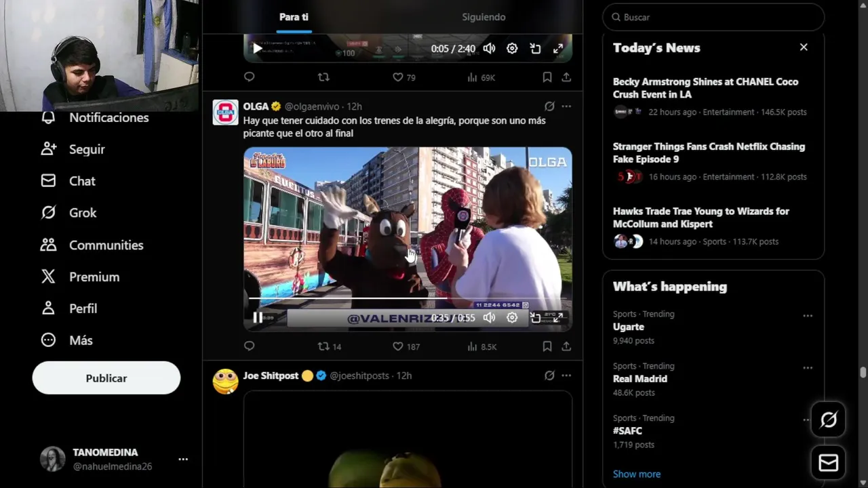Like the OLGA post with 187 likes
This screenshot has height=488, width=868.
tap(406, 346)
